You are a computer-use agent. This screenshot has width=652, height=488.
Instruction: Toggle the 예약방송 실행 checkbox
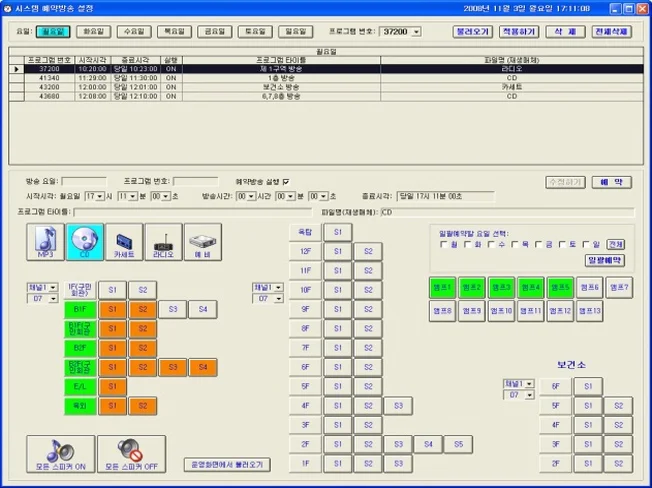[x=286, y=182]
